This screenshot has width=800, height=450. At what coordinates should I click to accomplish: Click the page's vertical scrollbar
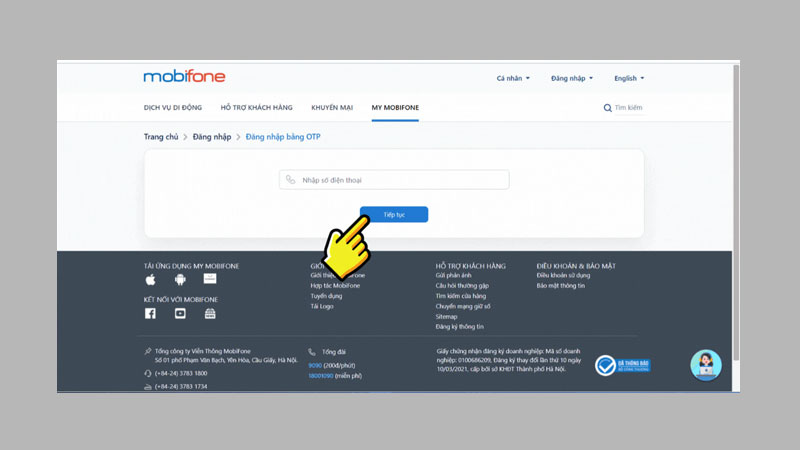736,214
